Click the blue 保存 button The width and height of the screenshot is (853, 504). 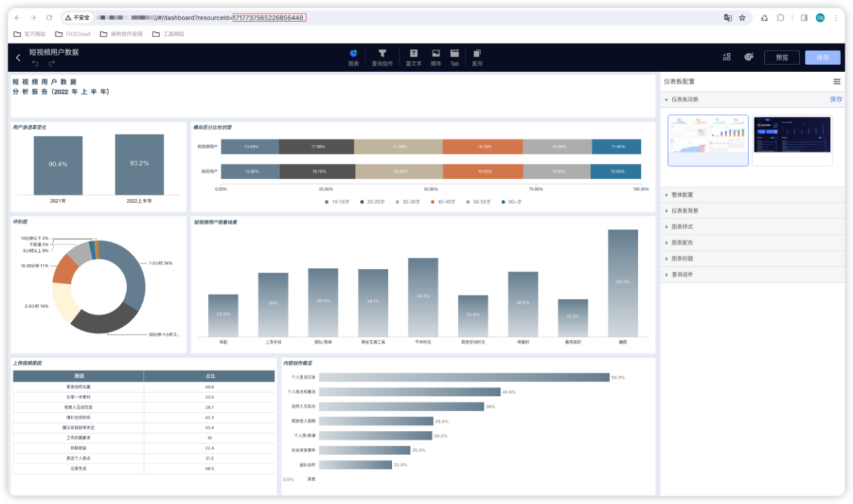click(822, 57)
